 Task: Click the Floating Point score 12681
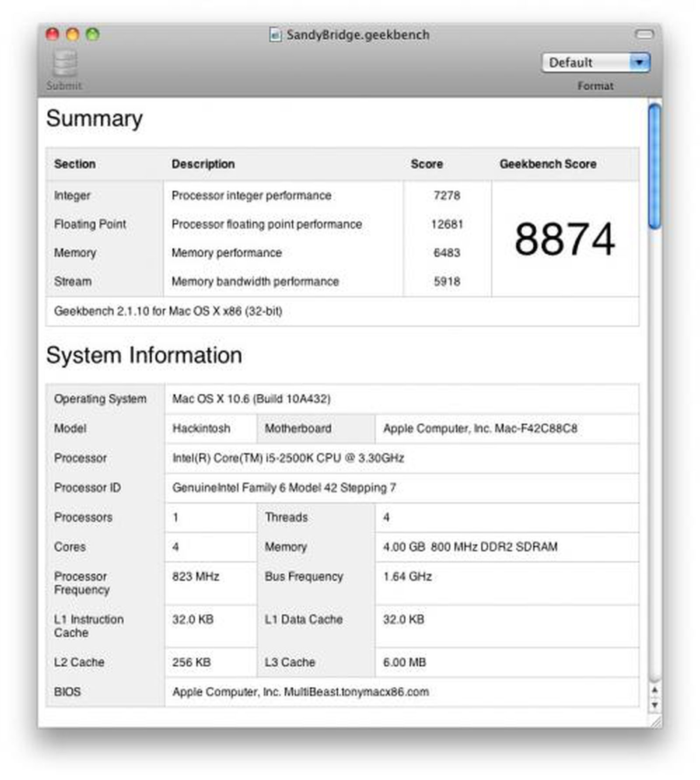coord(447,224)
